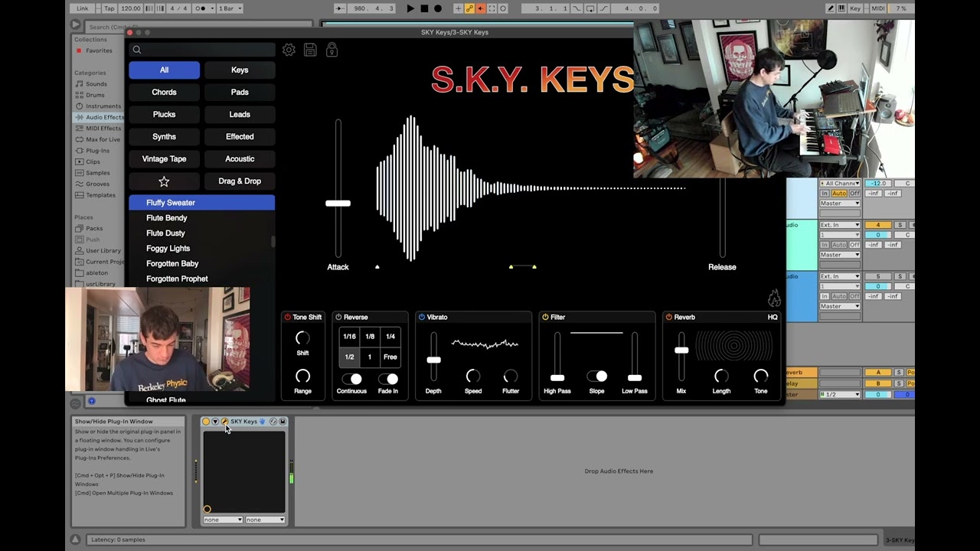Image resolution: width=980 pixels, height=551 pixels.
Task: Toggle the computer MIDI keyboard icon
Action: tap(843, 8)
